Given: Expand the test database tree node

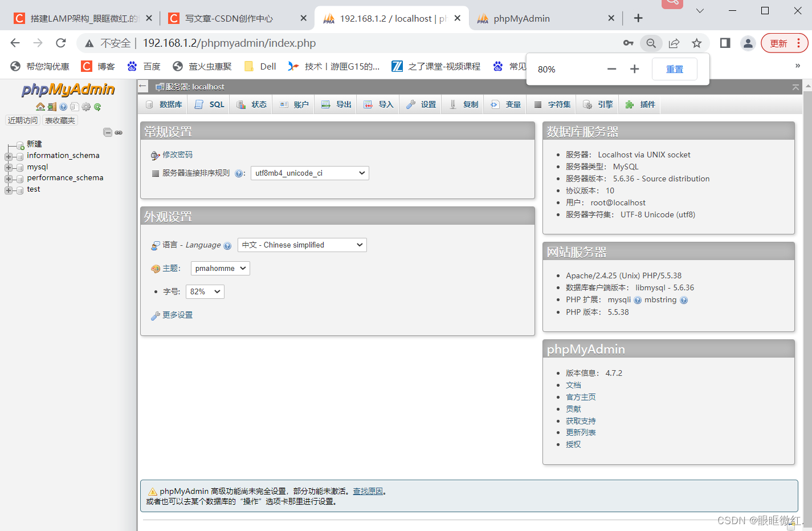Looking at the screenshot, I should tap(9, 190).
